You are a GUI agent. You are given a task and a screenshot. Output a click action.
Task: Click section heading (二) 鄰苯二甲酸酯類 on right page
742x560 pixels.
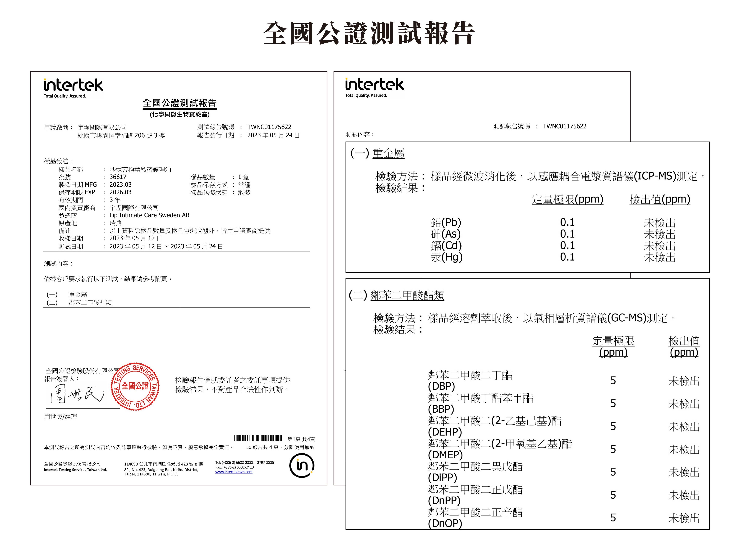(x=397, y=295)
